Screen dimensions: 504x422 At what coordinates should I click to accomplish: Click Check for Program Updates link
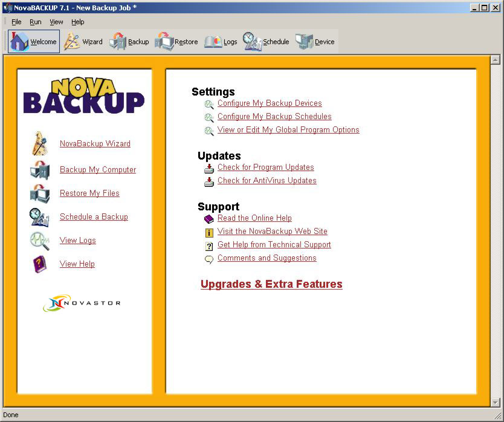(265, 167)
